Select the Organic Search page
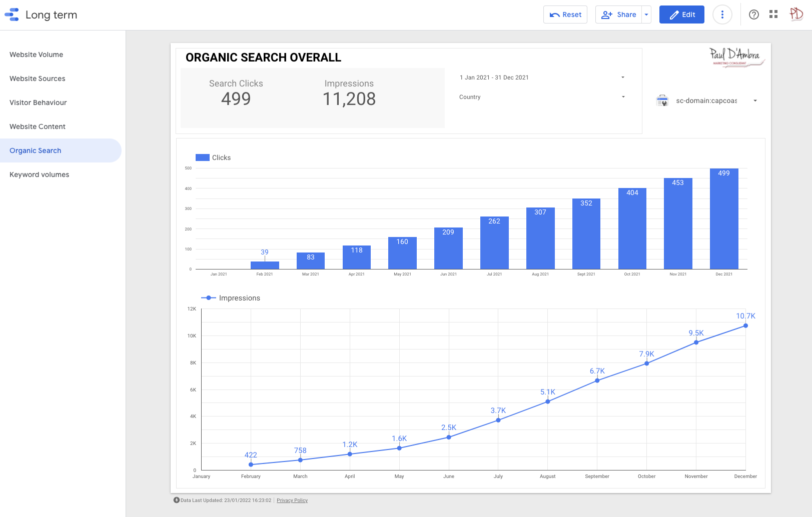The image size is (812, 517). pos(61,150)
